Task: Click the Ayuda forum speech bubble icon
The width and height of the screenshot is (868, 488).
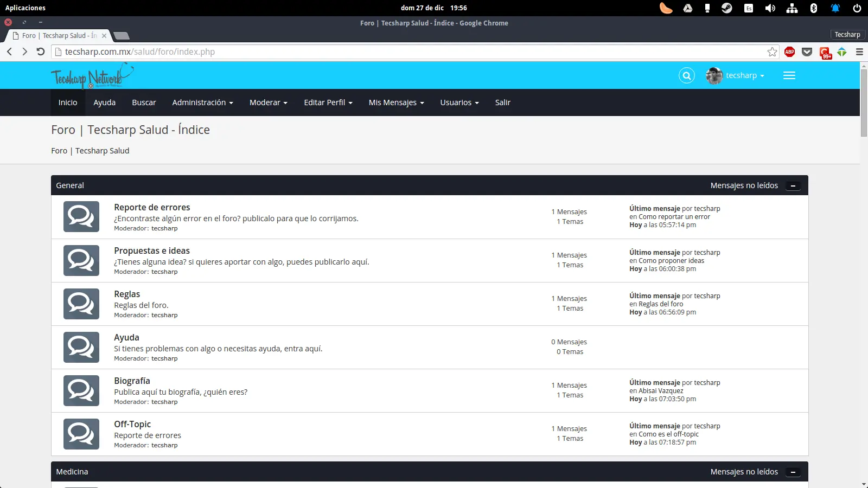Action: click(81, 347)
